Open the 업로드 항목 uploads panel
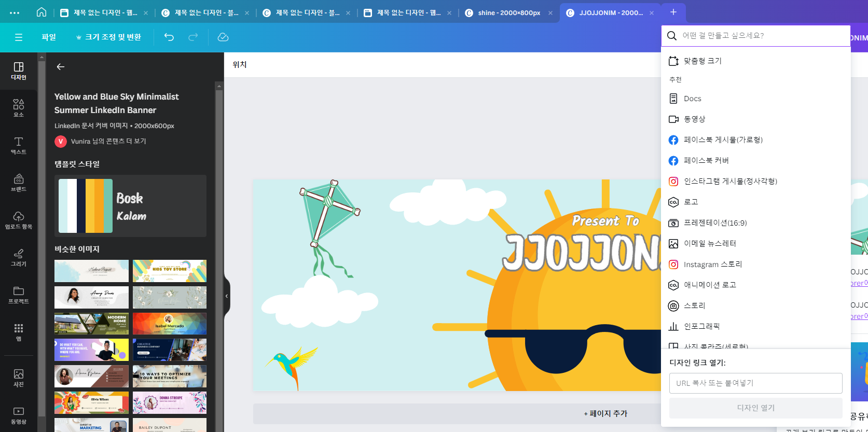 pos(19,220)
